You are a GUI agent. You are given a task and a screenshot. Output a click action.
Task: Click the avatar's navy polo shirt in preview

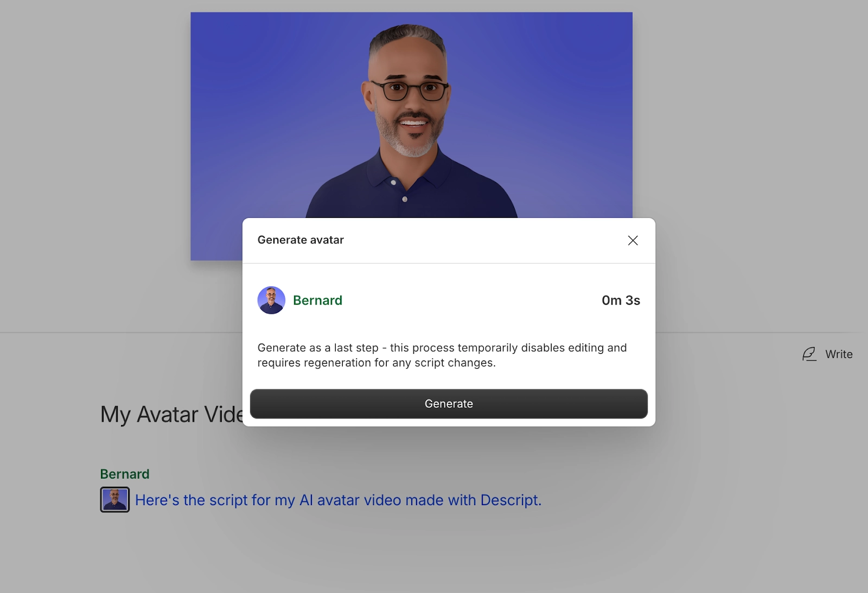click(411, 190)
